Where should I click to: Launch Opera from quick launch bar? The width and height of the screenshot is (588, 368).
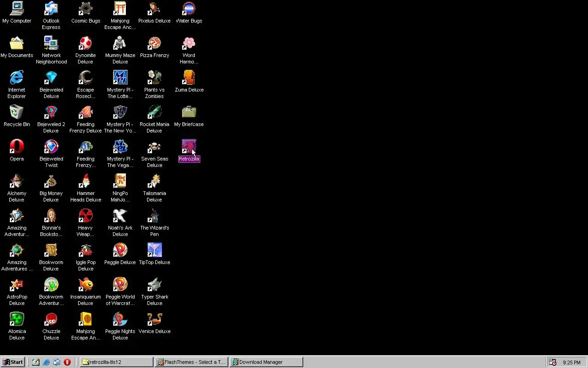pyautogui.click(x=68, y=362)
